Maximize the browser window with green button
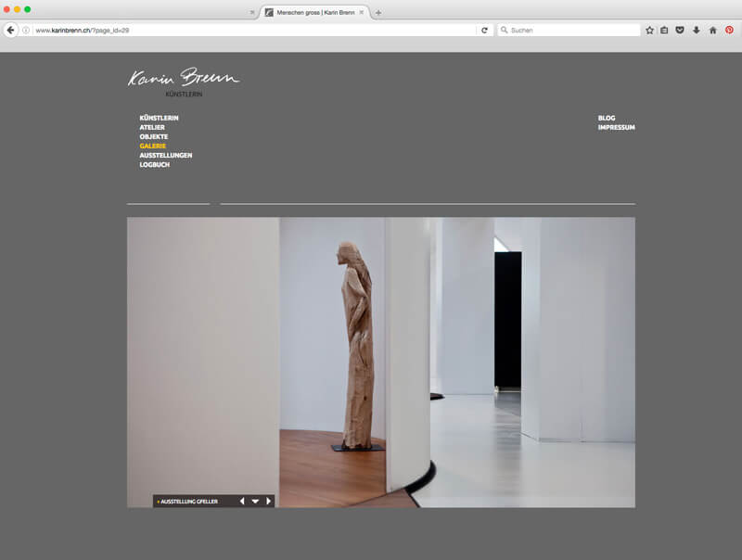The image size is (742, 560). [x=28, y=9]
